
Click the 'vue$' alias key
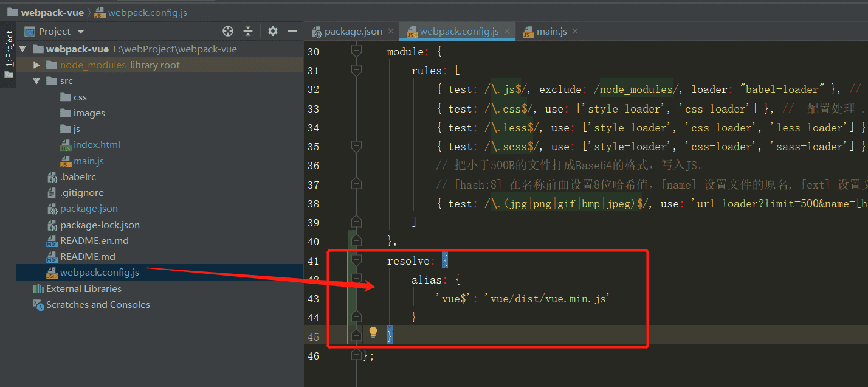click(x=453, y=299)
